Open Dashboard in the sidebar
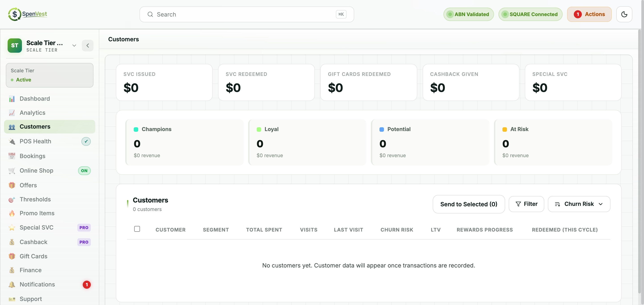 coord(49,99)
